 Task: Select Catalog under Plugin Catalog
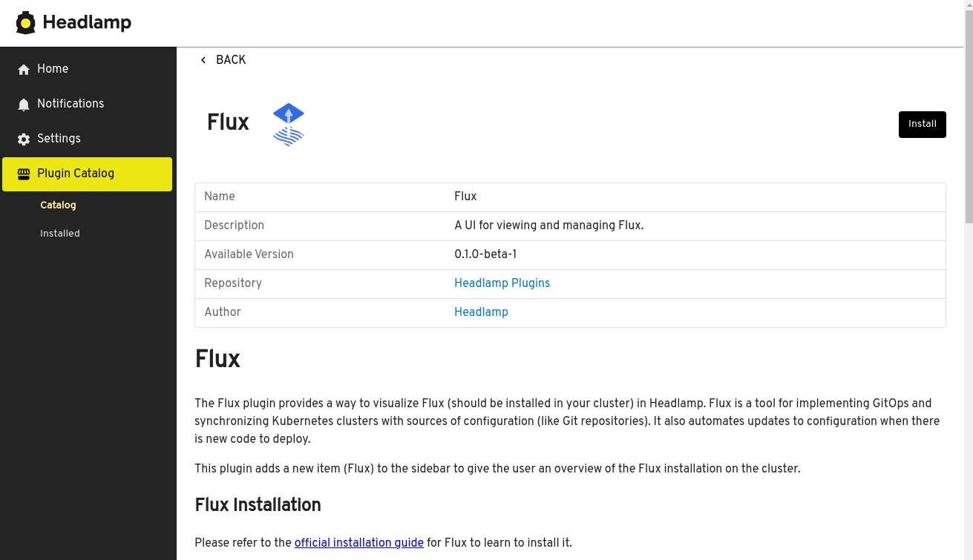[x=58, y=205]
